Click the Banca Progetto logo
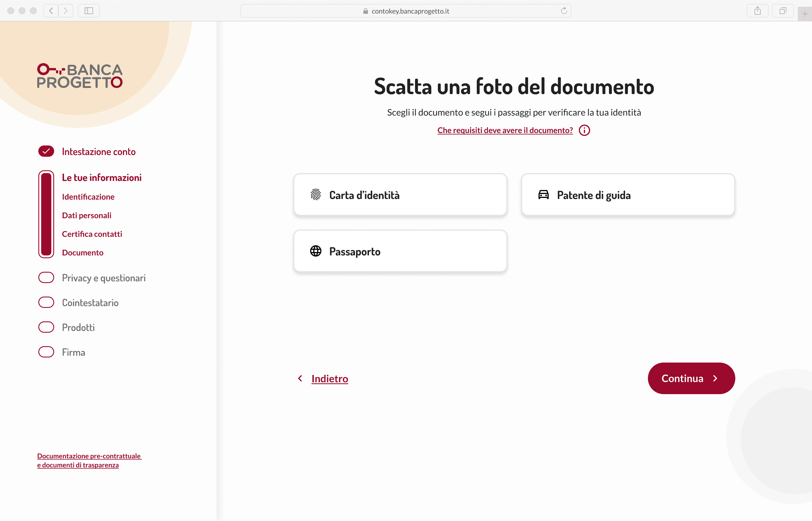The image size is (812, 521). (x=80, y=76)
